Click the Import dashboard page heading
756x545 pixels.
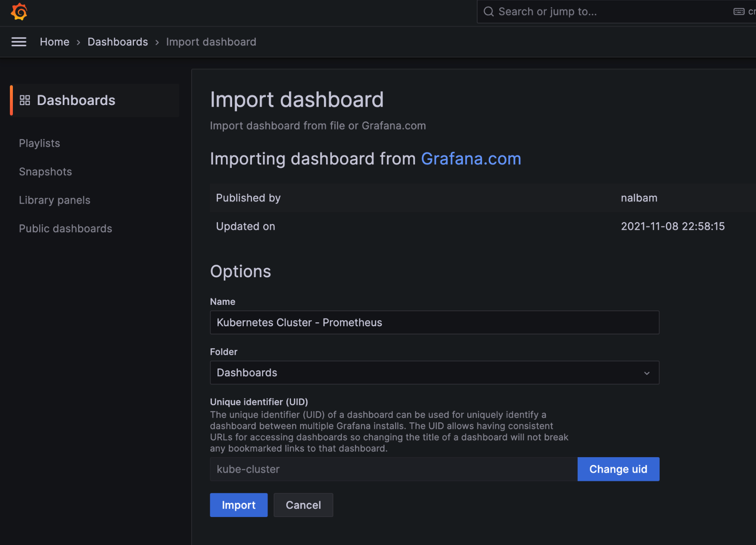(297, 99)
